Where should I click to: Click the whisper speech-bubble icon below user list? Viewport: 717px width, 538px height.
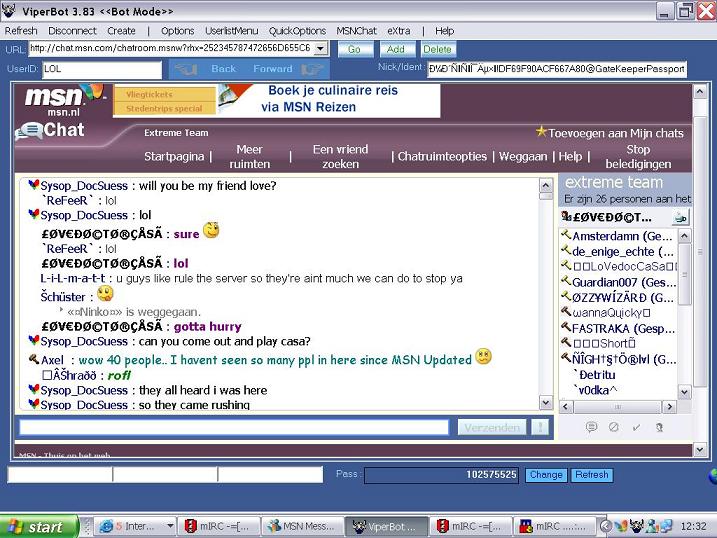(591, 427)
